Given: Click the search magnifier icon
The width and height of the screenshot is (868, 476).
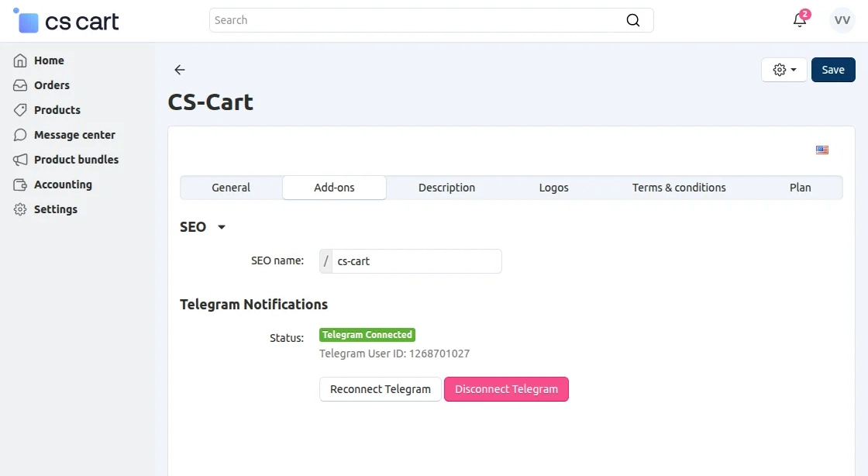Looking at the screenshot, I should pos(632,20).
